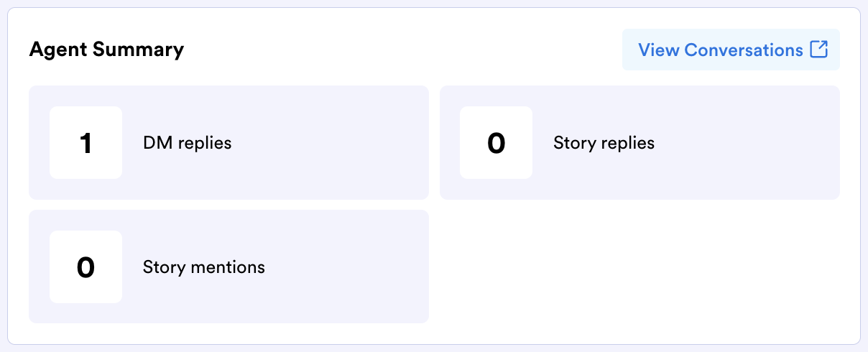Click the View Conversations button
Screen dimensions: 868x352
(730, 50)
